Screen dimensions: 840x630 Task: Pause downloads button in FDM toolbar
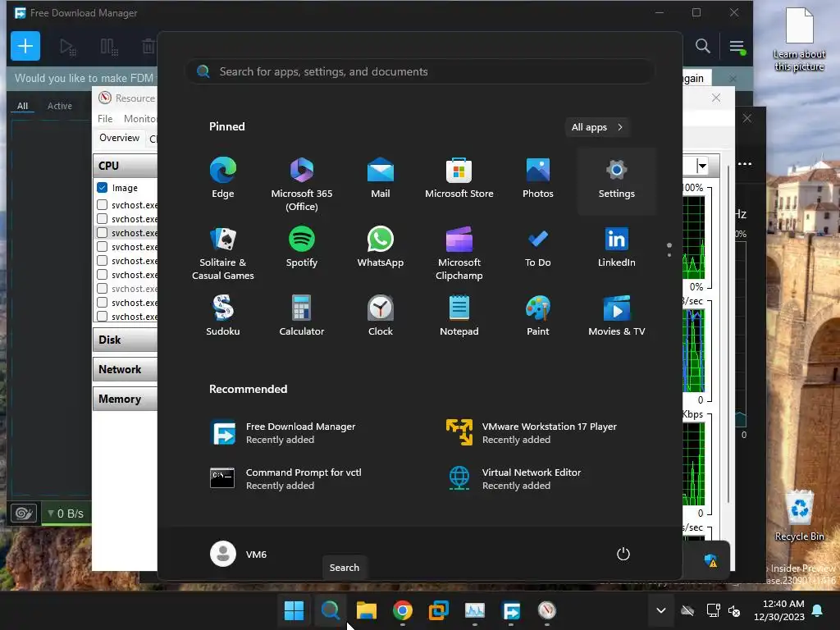coord(109,47)
